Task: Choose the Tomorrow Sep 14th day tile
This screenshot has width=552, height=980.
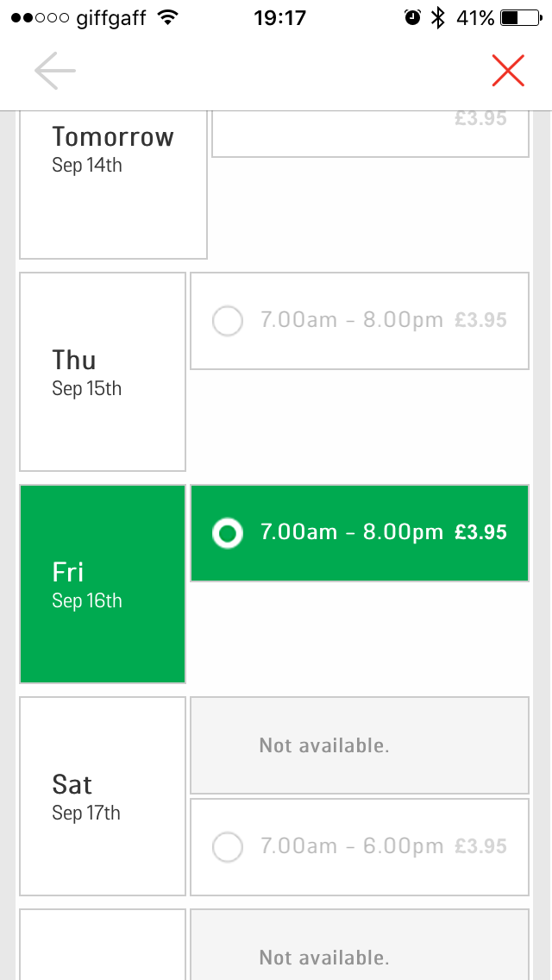Action: [113, 185]
